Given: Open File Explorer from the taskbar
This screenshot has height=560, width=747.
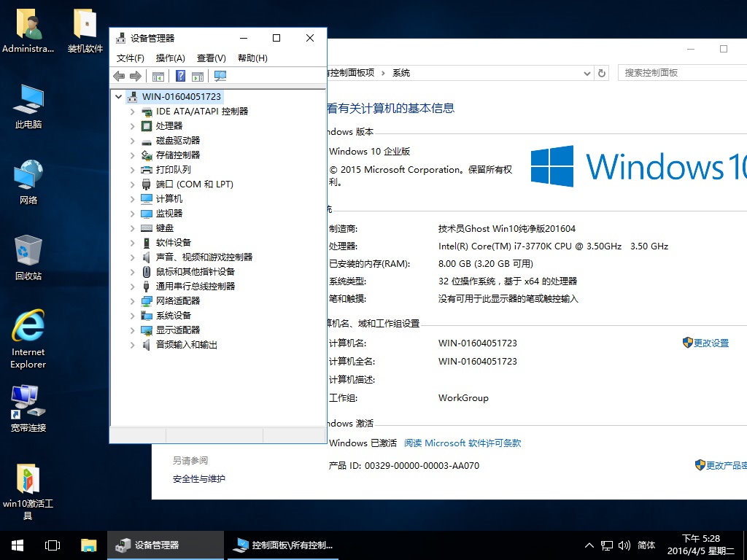Looking at the screenshot, I should [x=88, y=545].
